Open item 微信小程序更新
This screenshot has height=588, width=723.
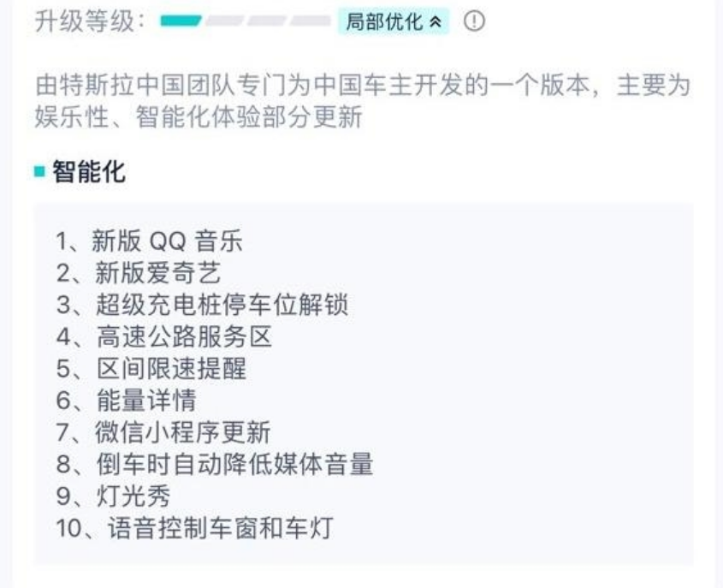click(x=163, y=432)
